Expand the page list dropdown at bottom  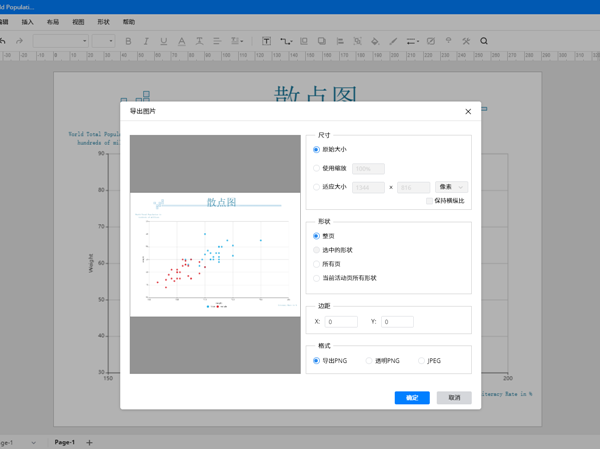tap(33, 442)
